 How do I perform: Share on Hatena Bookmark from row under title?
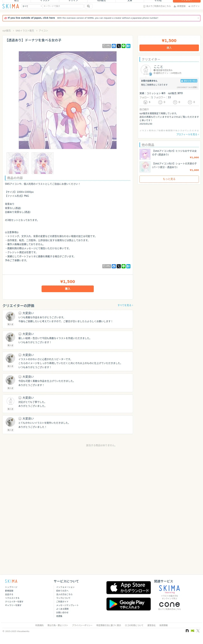click(128, 46)
